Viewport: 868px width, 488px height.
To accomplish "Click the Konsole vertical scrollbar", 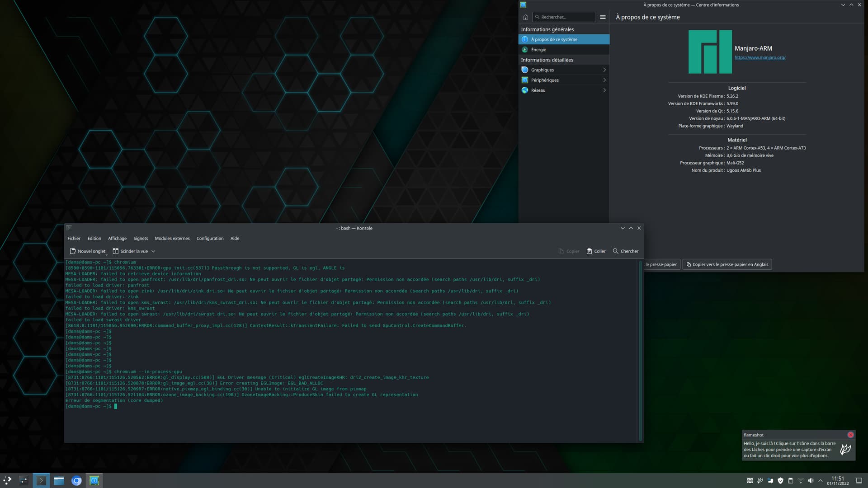I will (x=640, y=350).
